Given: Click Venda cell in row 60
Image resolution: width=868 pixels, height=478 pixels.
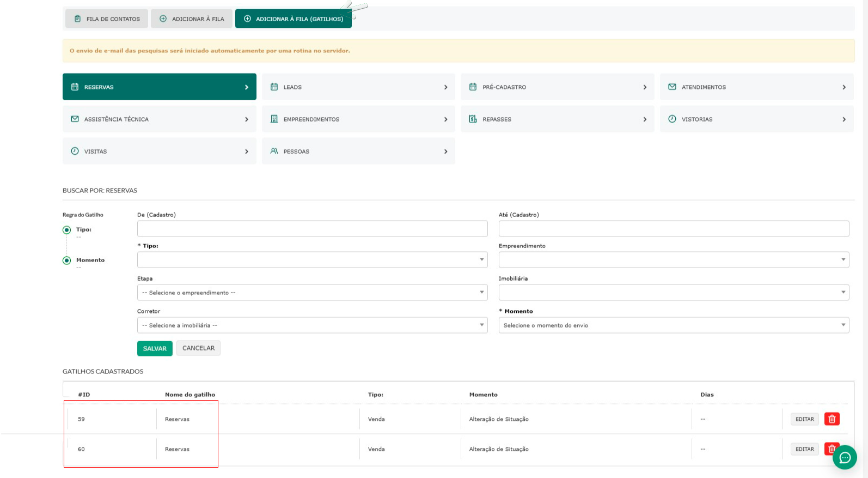Looking at the screenshot, I should (x=376, y=449).
